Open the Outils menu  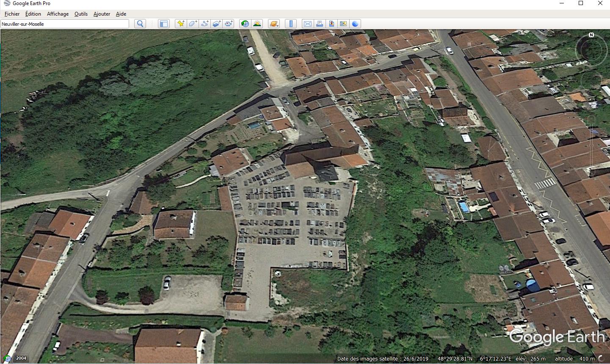(x=81, y=14)
